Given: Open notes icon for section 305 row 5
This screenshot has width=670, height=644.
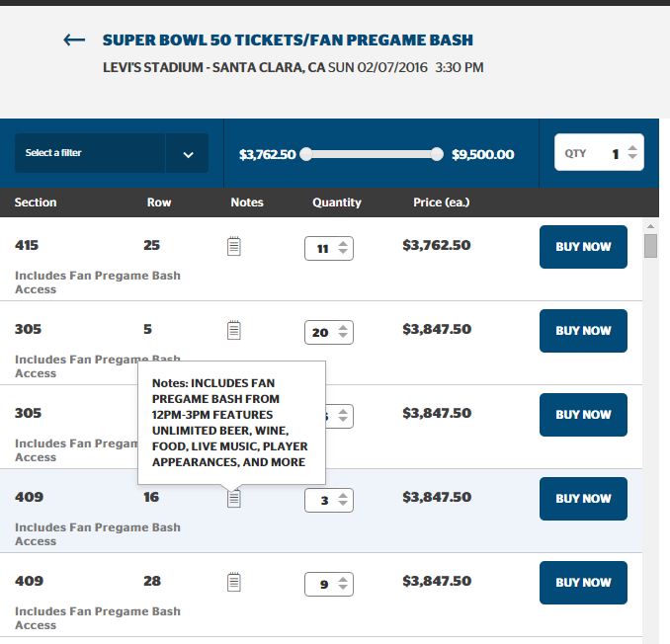Looking at the screenshot, I should [x=234, y=330].
